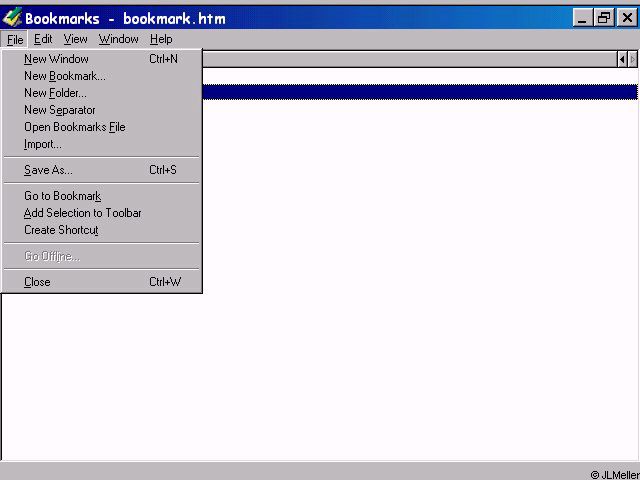Select Create Shortcut entry
Screen dimensions: 640x480
(102, 230)
